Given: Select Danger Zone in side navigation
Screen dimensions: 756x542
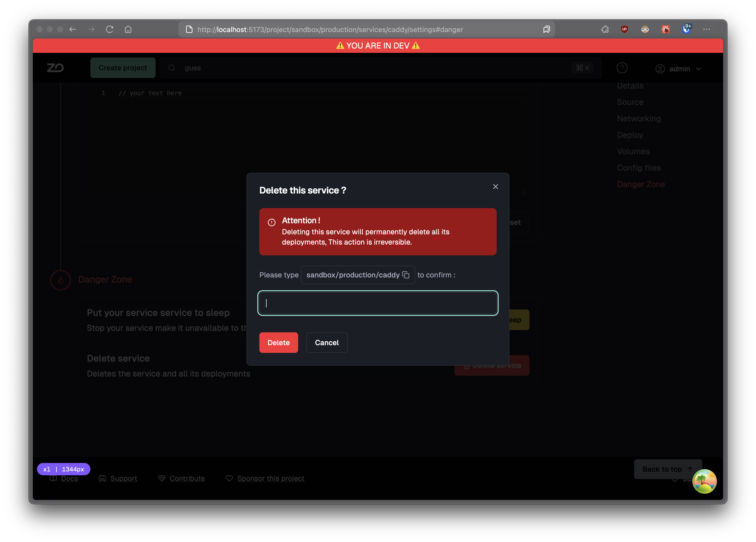Looking at the screenshot, I should point(641,184).
